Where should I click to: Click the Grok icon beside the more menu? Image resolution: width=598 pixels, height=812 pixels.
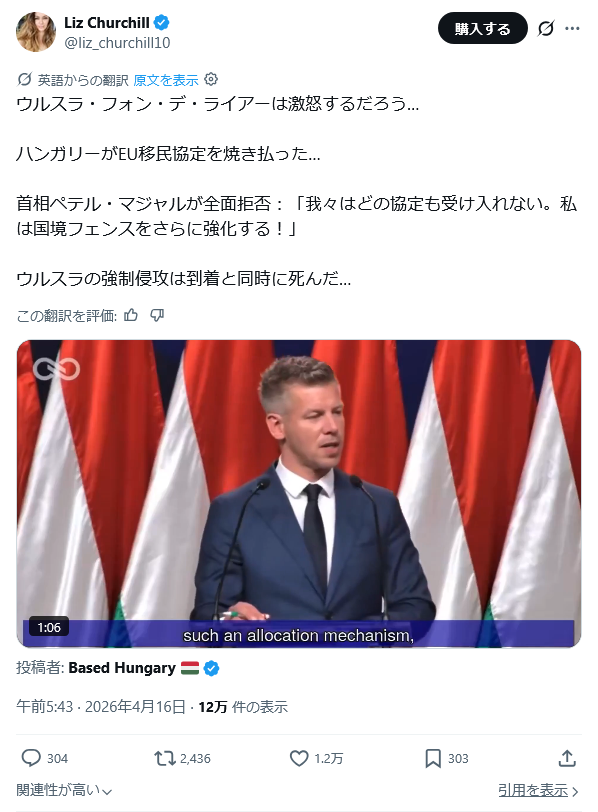546,28
